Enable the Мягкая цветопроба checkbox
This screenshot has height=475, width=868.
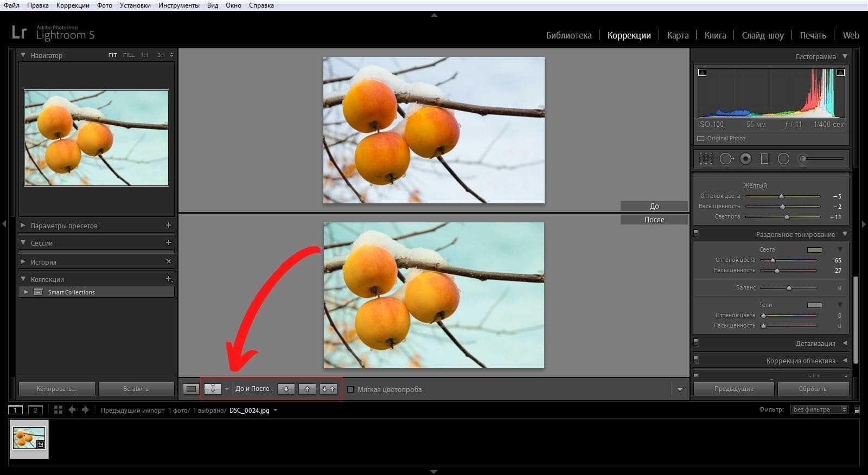(350, 389)
